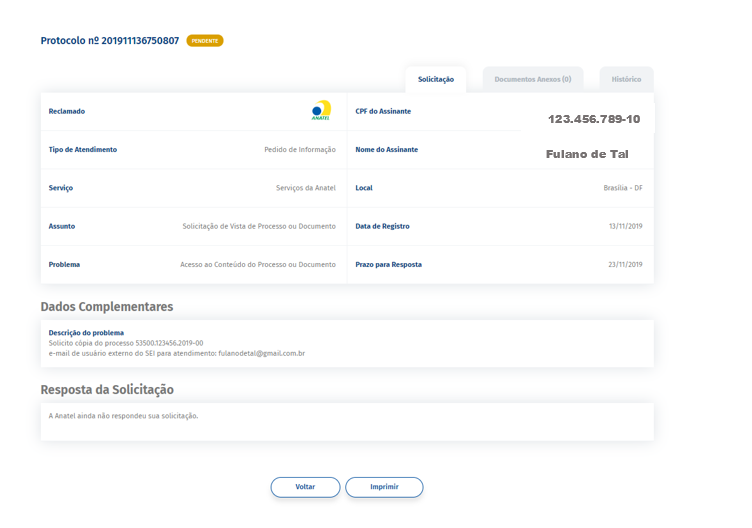752x528 pixels.
Task: Click the Descrição do problema label
Action: point(86,332)
